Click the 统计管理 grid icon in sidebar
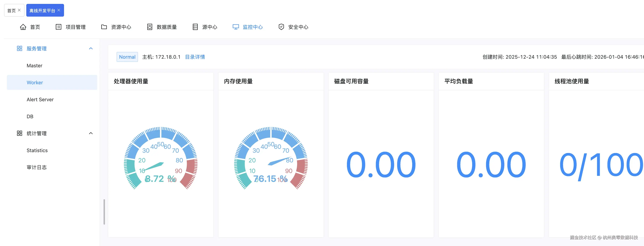 pyautogui.click(x=20, y=133)
